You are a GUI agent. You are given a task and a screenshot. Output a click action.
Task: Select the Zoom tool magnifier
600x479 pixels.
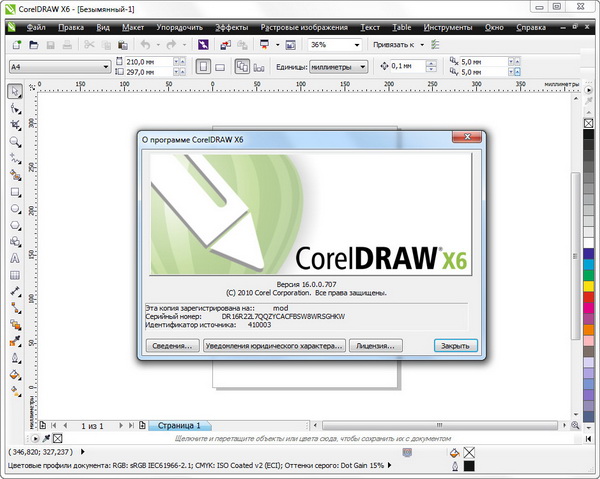pos(16,141)
